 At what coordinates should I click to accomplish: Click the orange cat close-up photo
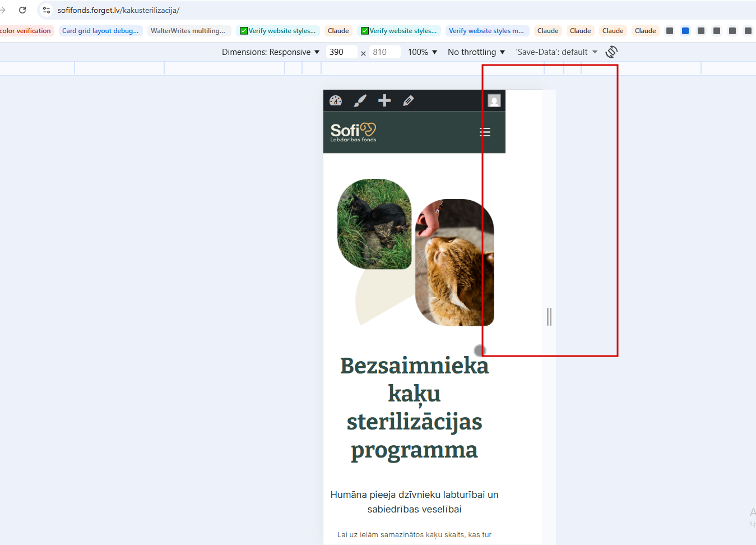point(454,262)
